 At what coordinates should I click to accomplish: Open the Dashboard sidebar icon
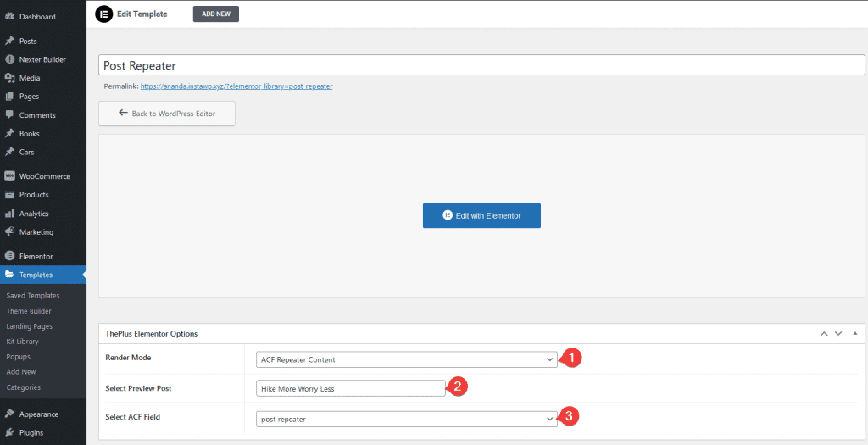pos(9,17)
